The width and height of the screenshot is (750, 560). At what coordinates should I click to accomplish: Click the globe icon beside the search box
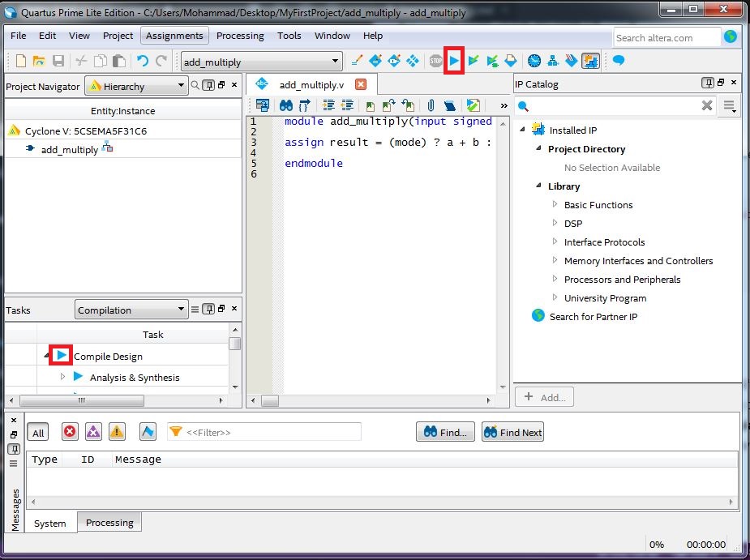point(731,36)
